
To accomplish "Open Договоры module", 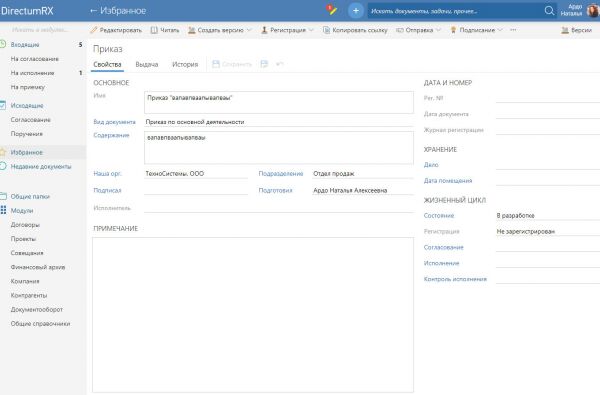I will 25,225.
